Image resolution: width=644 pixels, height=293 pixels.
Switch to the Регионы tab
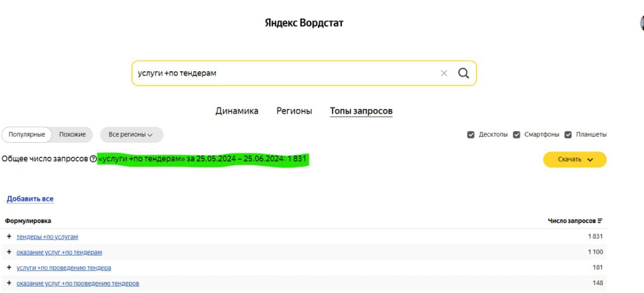click(x=294, y=111)
